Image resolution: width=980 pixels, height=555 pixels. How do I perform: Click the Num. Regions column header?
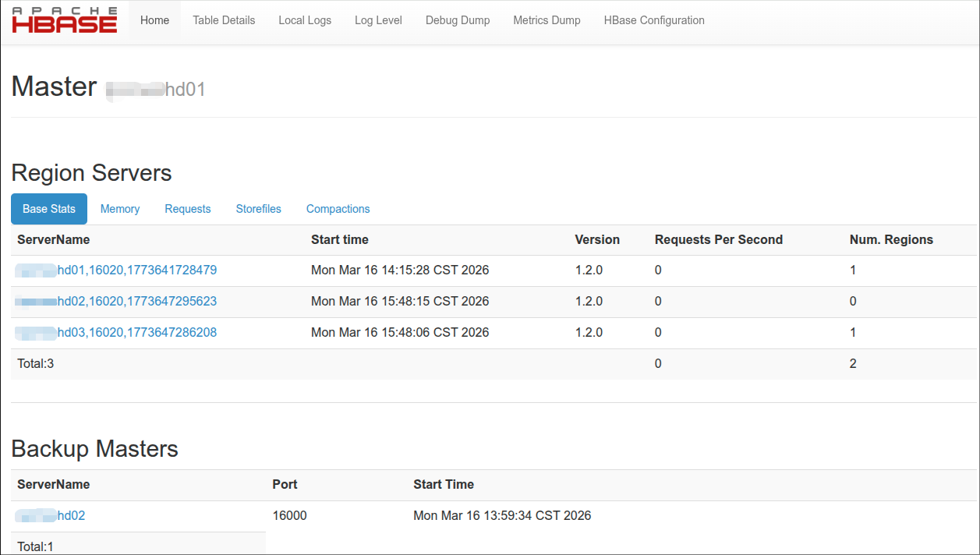[891, 240]
